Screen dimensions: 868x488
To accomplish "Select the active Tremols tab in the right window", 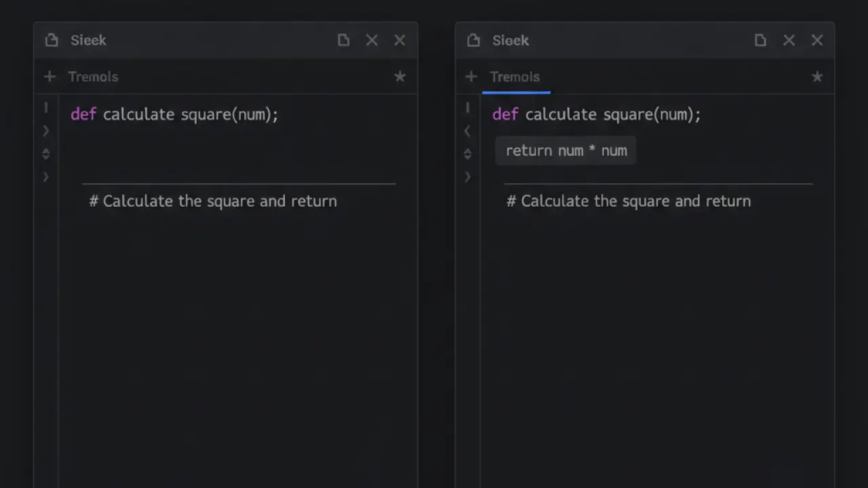I will pos(515,77).
